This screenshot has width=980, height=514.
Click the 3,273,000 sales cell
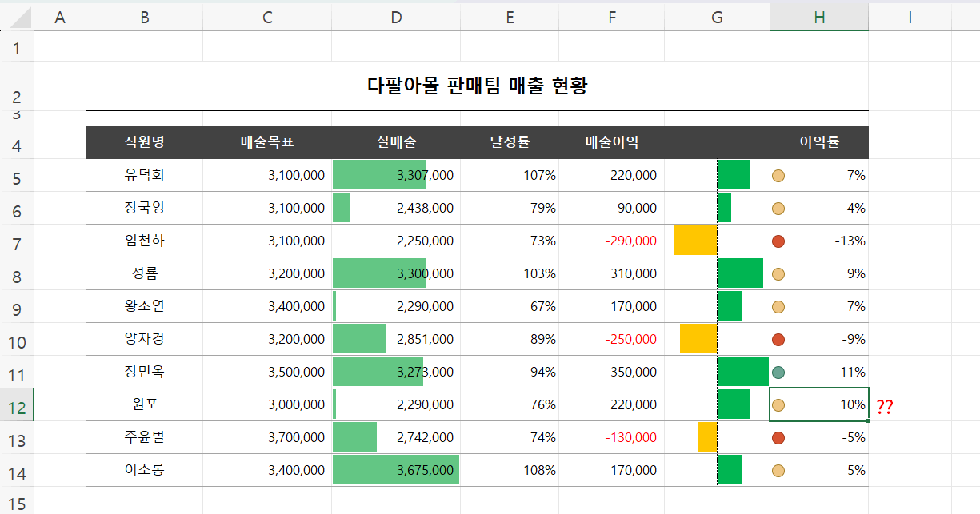396,372
